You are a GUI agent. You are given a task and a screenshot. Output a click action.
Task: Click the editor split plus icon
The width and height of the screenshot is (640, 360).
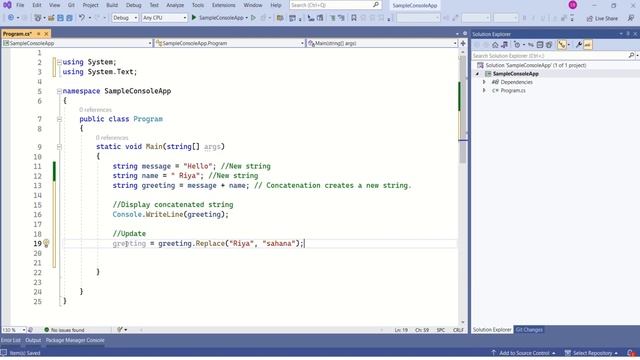(463, 43)
